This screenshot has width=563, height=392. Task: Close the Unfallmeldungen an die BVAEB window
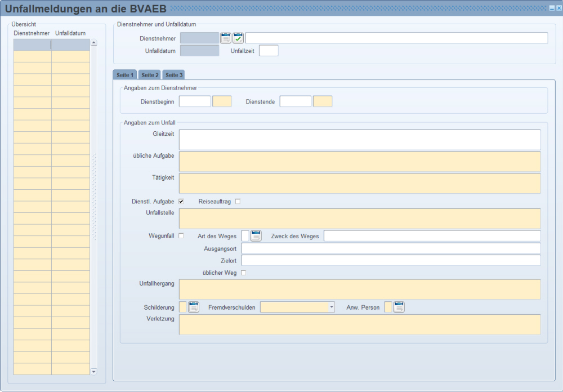click(x=559, y=8)
